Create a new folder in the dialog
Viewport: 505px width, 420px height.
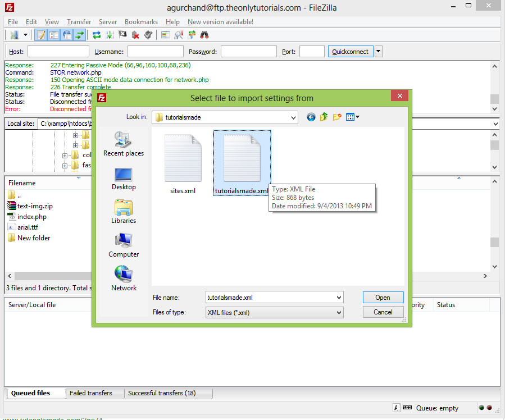click(336, 117)
